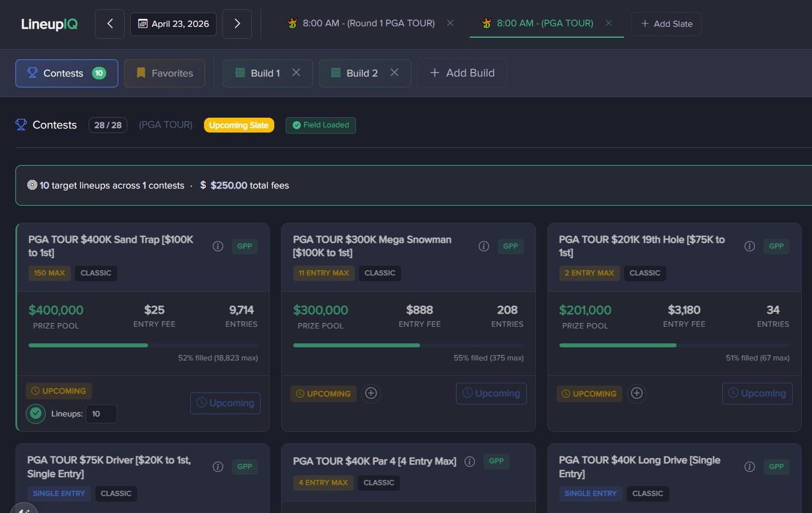The width and height of the screenshot is (812, 513).
Task: Open info icon for $400K Sand Trap contest
Action: 218,246
